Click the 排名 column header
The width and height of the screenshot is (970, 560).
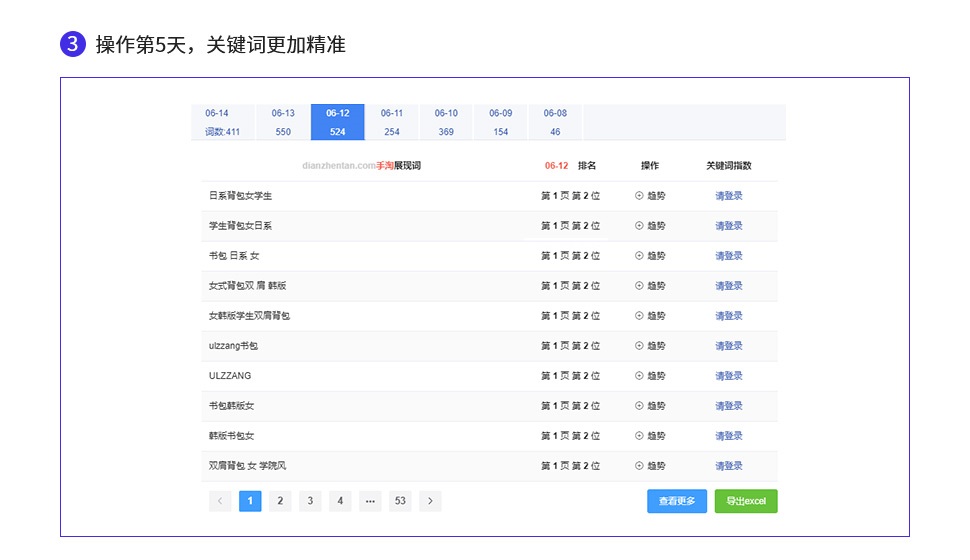click(587, 166)
